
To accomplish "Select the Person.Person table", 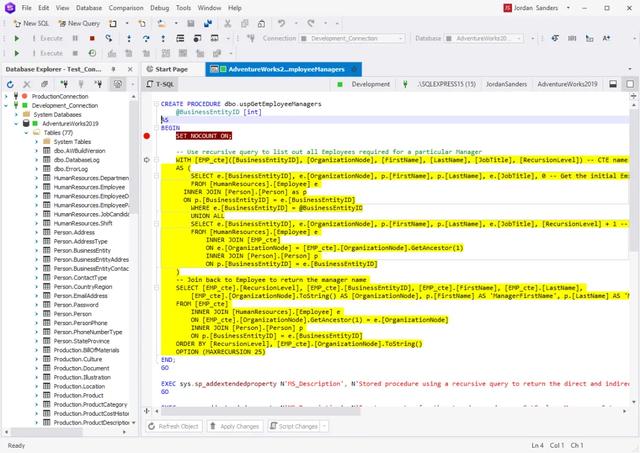I will tap(73, 314).
